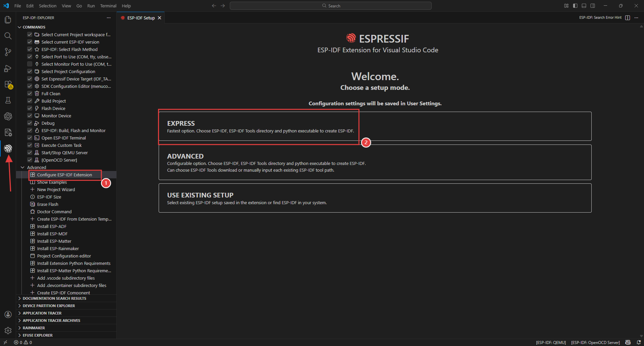Image resolution: width=644 pixels, height=346 pixels.
Task: Open the Edit menu
Action: point(30,6)
